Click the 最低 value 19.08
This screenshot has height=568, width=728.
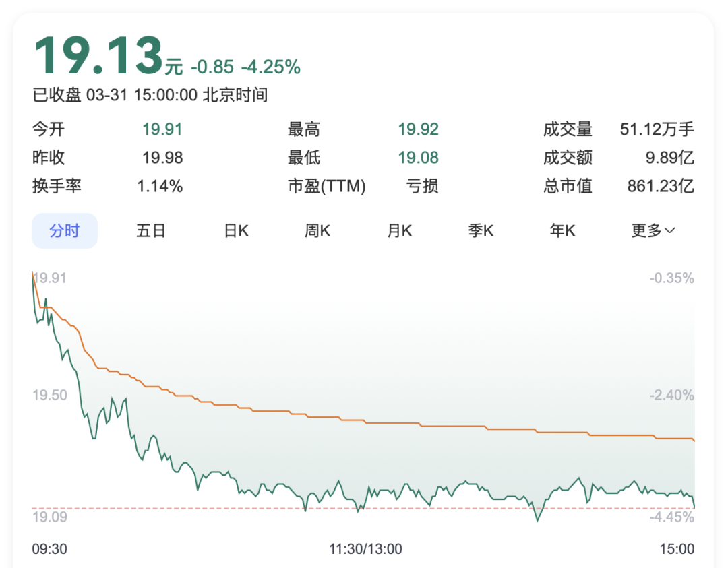418,158
